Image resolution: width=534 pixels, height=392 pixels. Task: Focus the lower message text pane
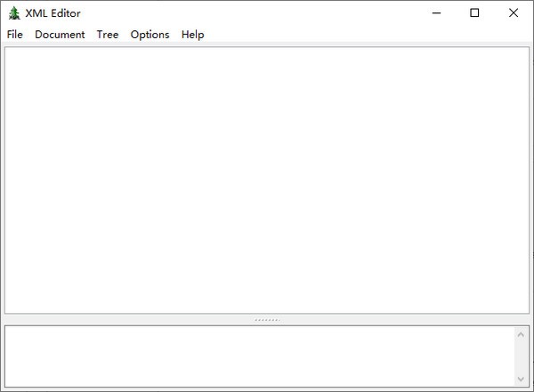pos(258,356)
